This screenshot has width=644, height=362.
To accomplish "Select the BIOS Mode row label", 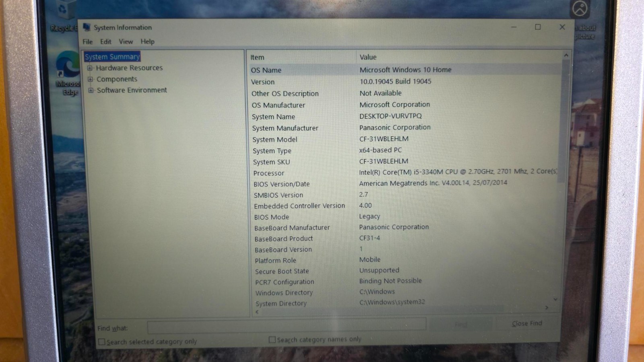I will [x=271, y=217].
